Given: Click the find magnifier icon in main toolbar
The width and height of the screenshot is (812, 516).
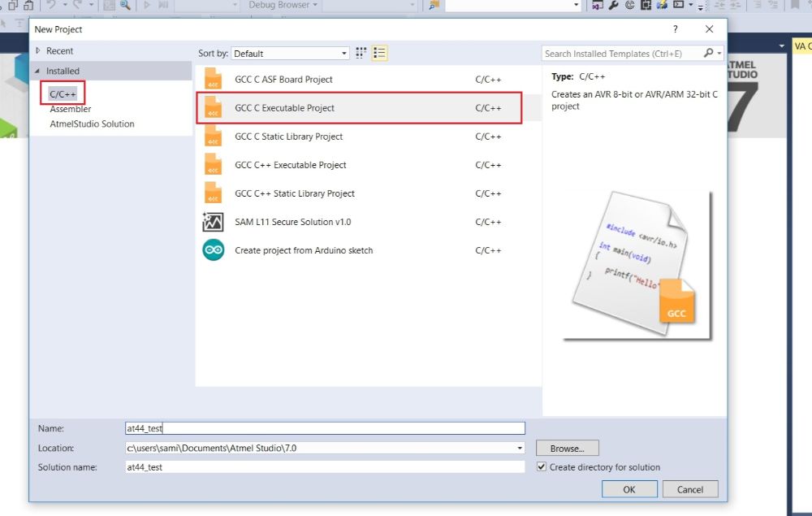Looking at the screenshot, I should click(x=125, y=5).
